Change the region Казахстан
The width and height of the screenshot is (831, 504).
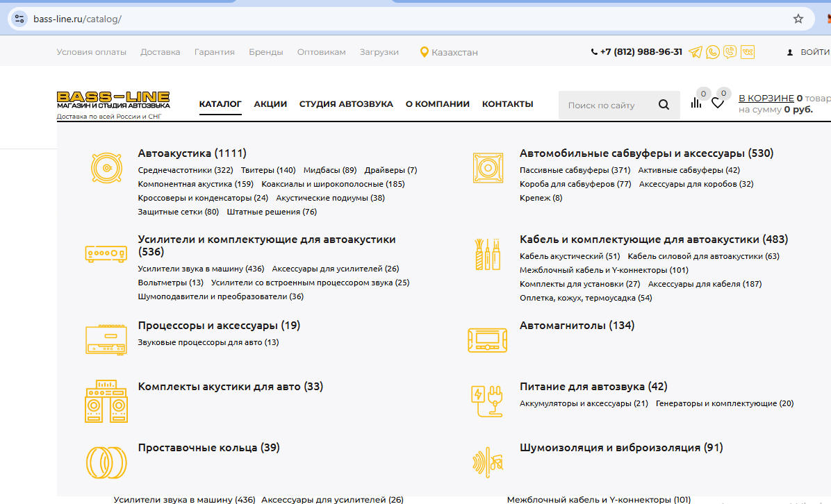[x=454, y=52]
